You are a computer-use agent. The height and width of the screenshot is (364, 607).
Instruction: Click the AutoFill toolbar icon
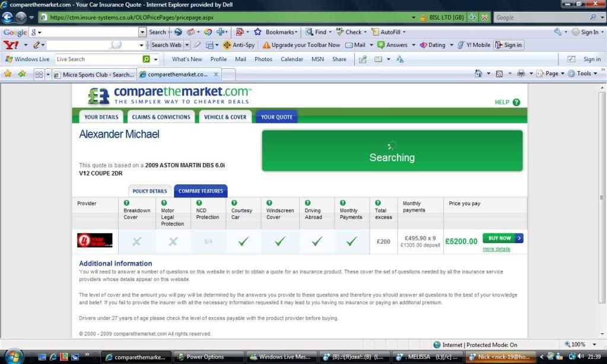coord(375,32)
